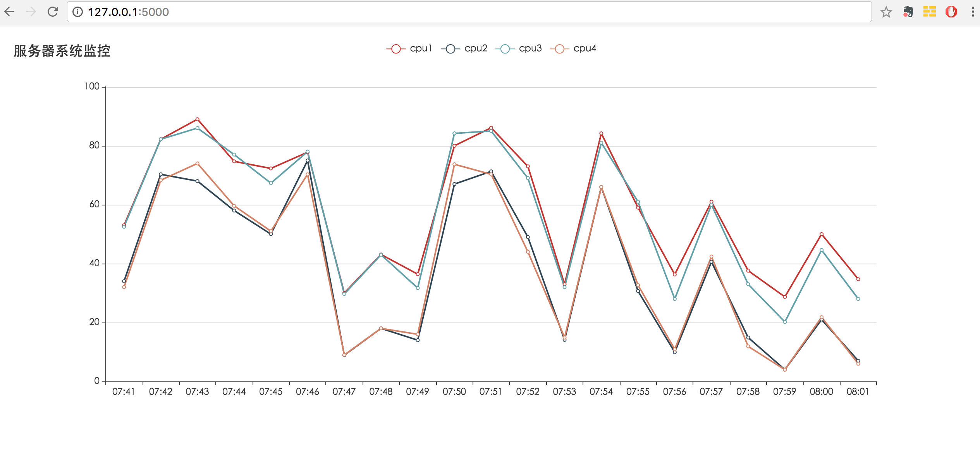
Task: Click cpu3 data point at 07:50
Action: coord(454,133)
